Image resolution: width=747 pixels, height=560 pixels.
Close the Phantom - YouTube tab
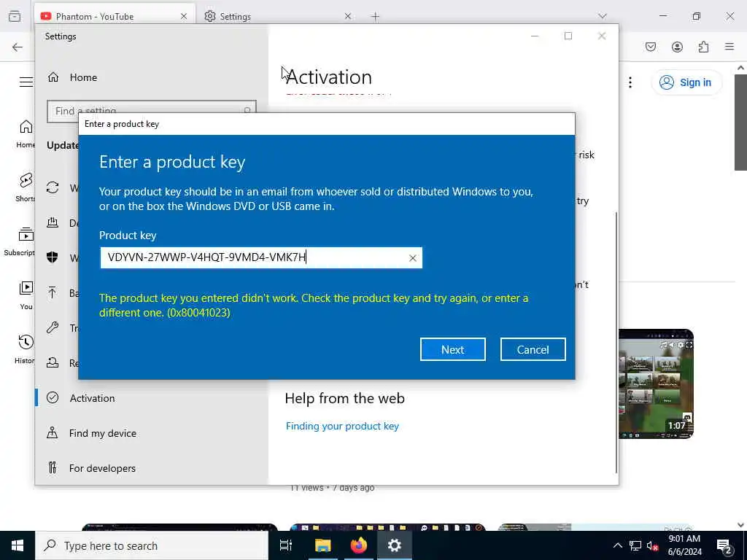click(x=183, y=16)
